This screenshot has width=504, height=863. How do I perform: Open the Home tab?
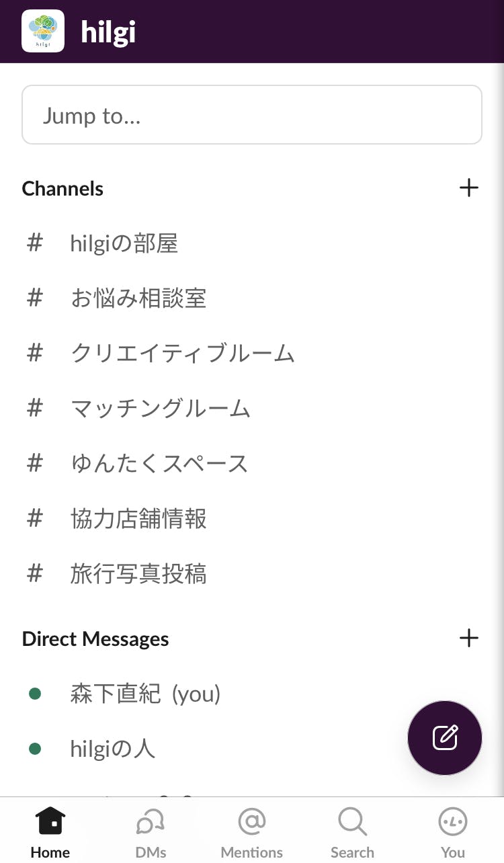click(x=50, y=833)
